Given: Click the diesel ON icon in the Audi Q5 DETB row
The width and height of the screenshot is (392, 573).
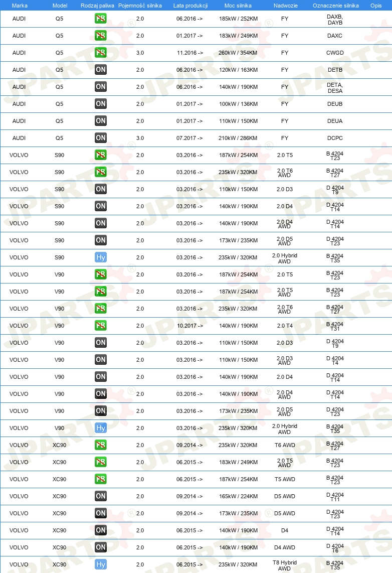Looking at the screenshot, I should tap(101, 70).
